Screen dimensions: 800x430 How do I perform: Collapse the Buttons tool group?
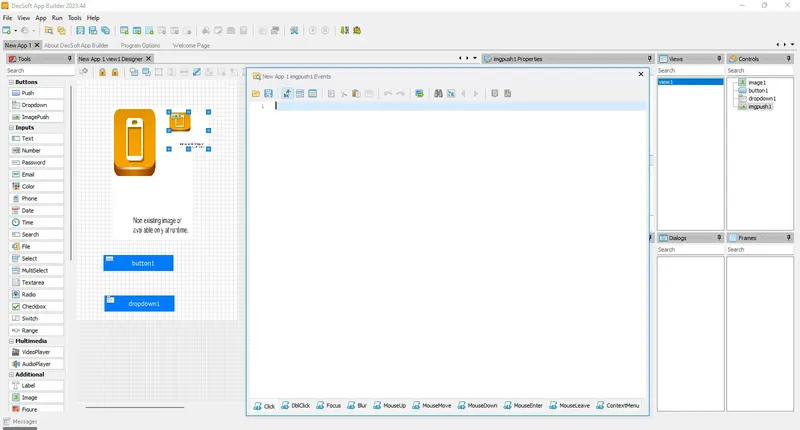point(11,82)
